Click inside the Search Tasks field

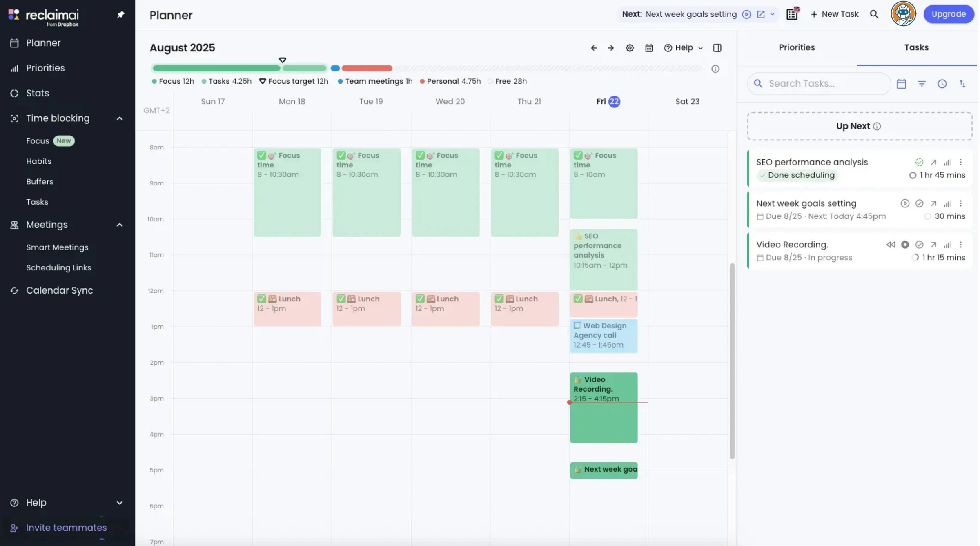pos(817,83)
